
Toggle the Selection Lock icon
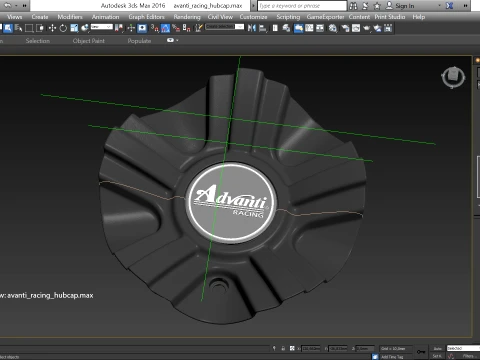coord(283,348)
